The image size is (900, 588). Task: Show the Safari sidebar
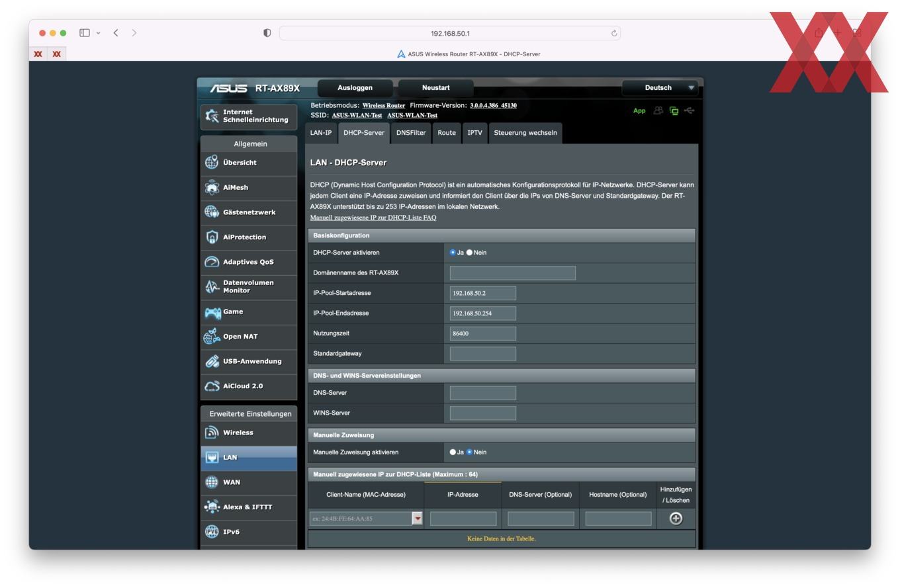(85, 32)
